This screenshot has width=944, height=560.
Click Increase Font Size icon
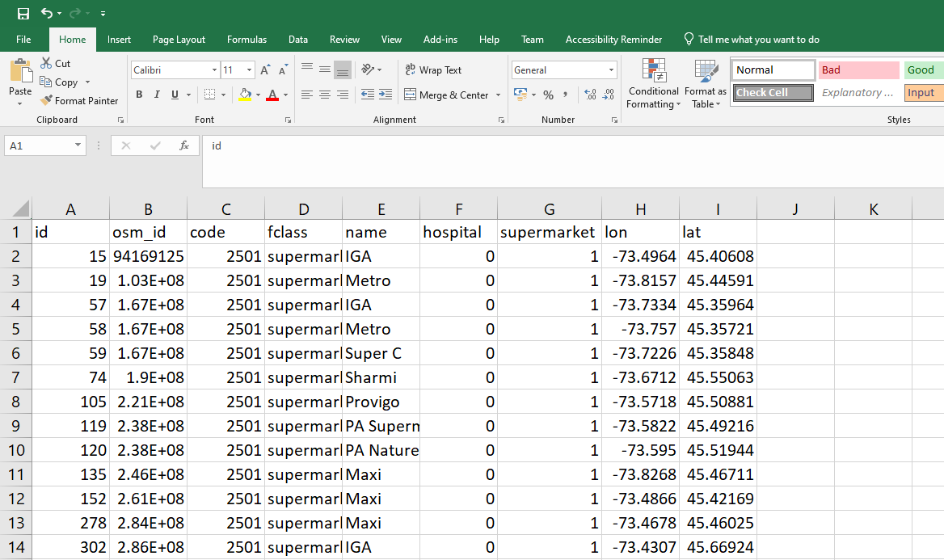[266, 70]
